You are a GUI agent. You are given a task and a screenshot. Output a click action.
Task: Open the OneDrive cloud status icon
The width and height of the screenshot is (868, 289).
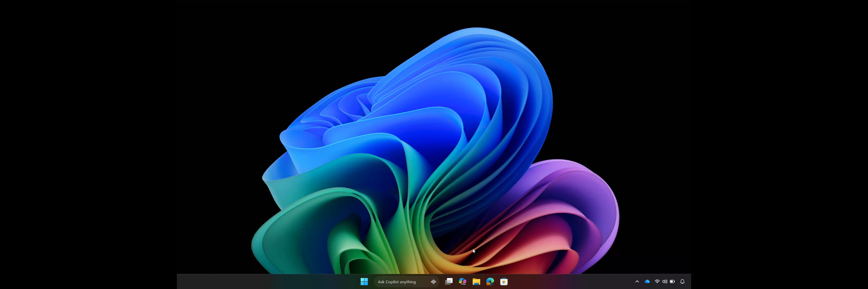pos(647,282)
